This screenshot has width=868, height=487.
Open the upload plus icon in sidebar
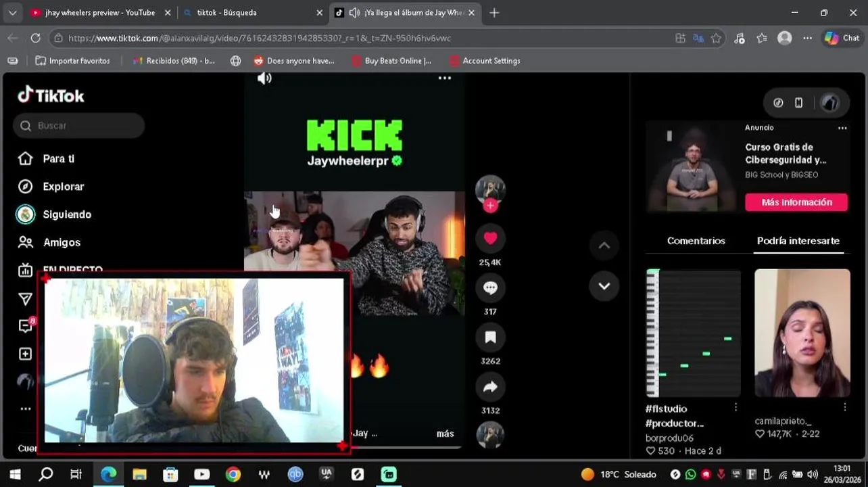pyautogui.click(x=25, y=354)
